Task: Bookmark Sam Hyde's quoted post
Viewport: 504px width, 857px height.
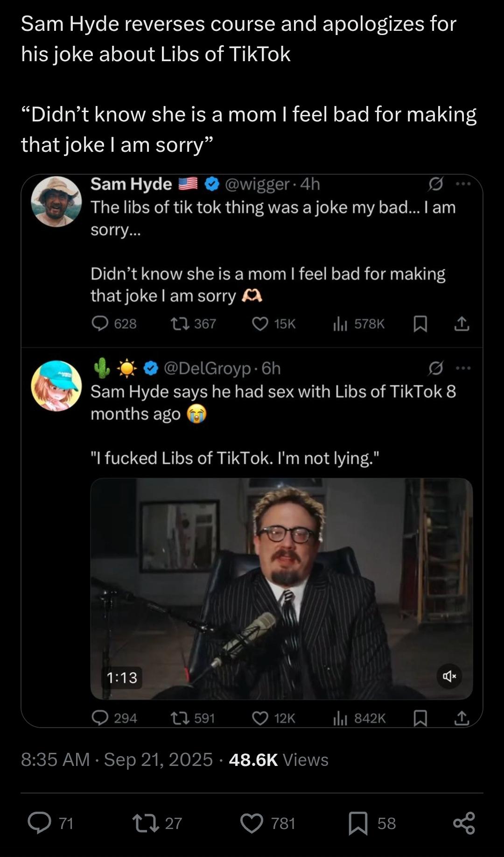Action: [x=420, y=324]
